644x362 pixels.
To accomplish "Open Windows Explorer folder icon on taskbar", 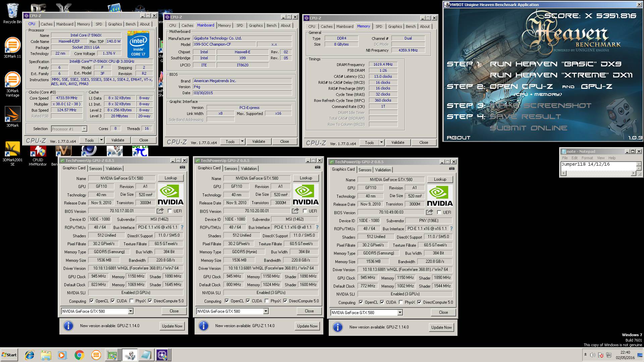I will tap(46, 355).
